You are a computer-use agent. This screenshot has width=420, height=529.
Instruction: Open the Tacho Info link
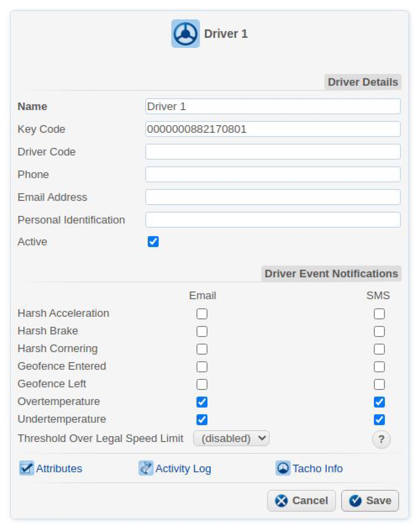(318, 469)
